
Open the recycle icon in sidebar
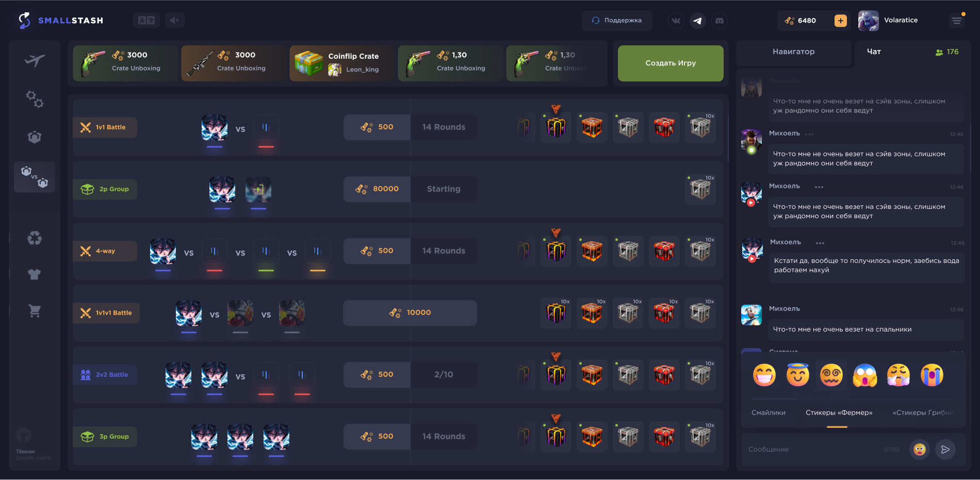(35, 238)
